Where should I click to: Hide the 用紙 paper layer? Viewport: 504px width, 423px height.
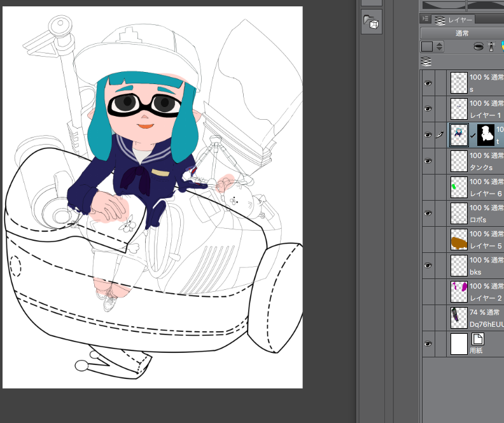click(x=428, y=344)
